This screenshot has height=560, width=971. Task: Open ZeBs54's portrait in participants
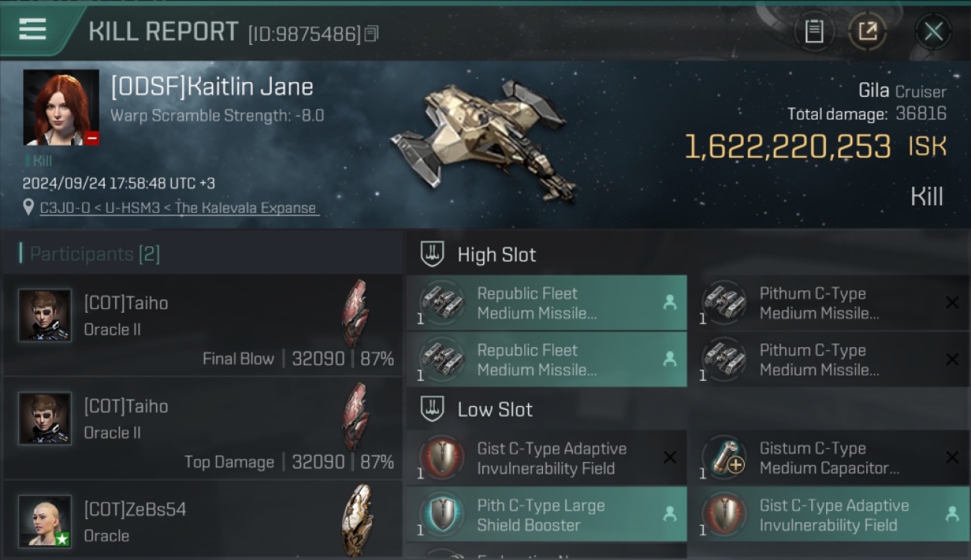[45, 521]
